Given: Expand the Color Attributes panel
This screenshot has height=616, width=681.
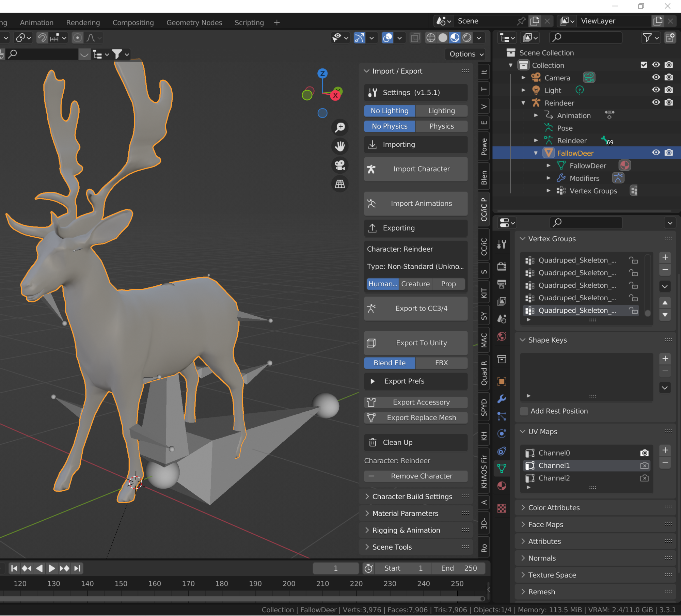Looking at the screenshot, I should pyautogui.click(x=523, y=507).
